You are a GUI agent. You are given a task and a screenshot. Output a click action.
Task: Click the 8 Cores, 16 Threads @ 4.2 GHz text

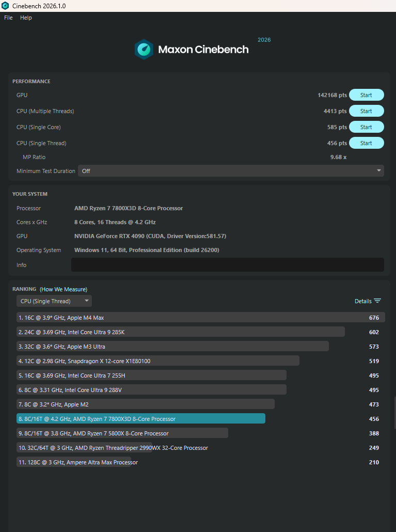tap(115, 222)
